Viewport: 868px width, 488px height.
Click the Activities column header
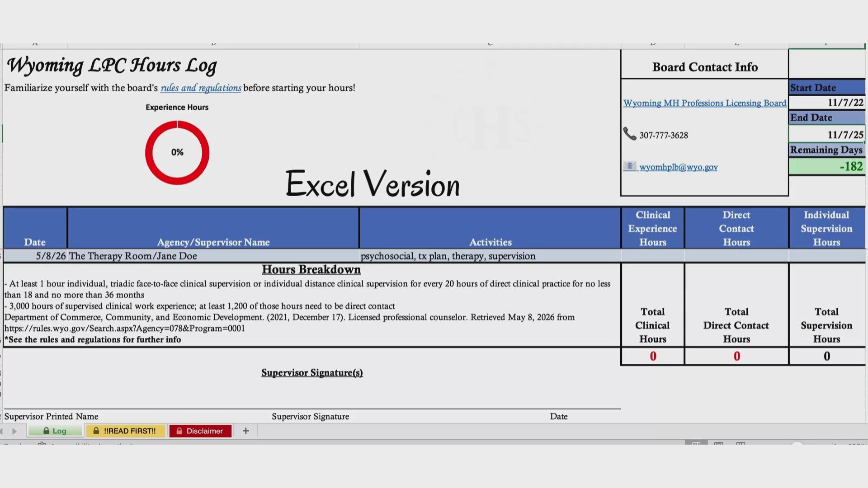click(x=491, y=228)
